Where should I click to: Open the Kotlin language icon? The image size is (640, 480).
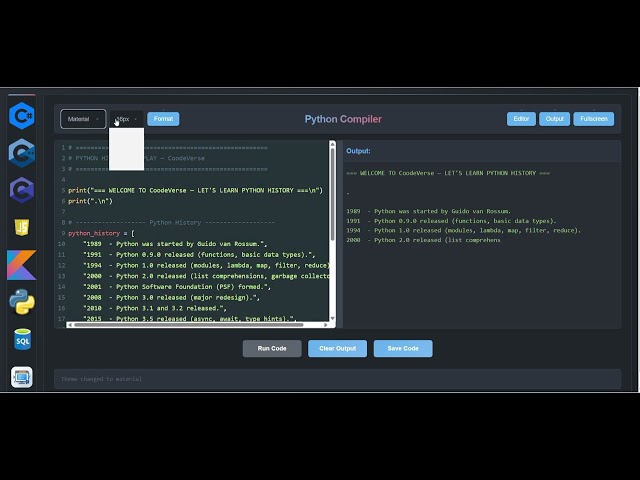click(22, 264)
